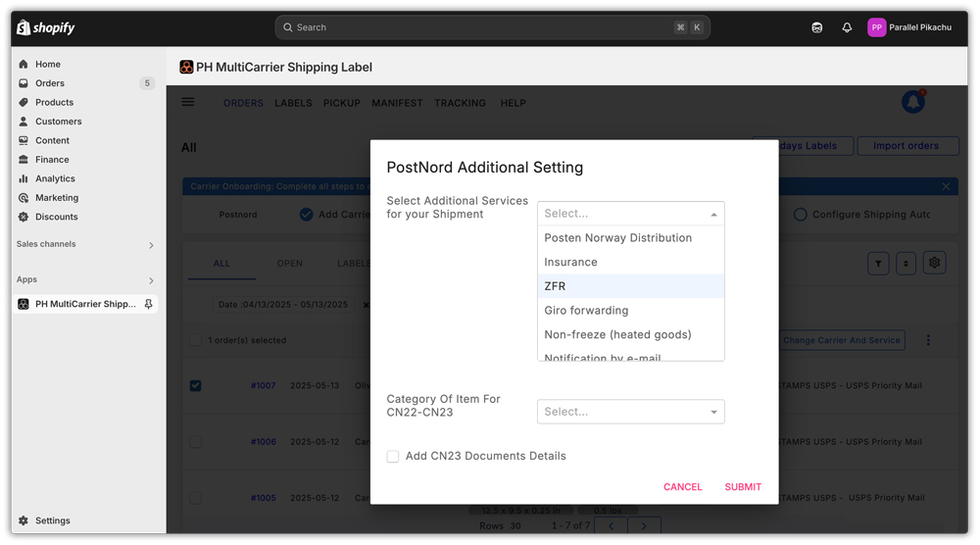Viewport: 980px width, 545px height.
Task: Check order #1006 checkbox
Action: coord(196,442)
